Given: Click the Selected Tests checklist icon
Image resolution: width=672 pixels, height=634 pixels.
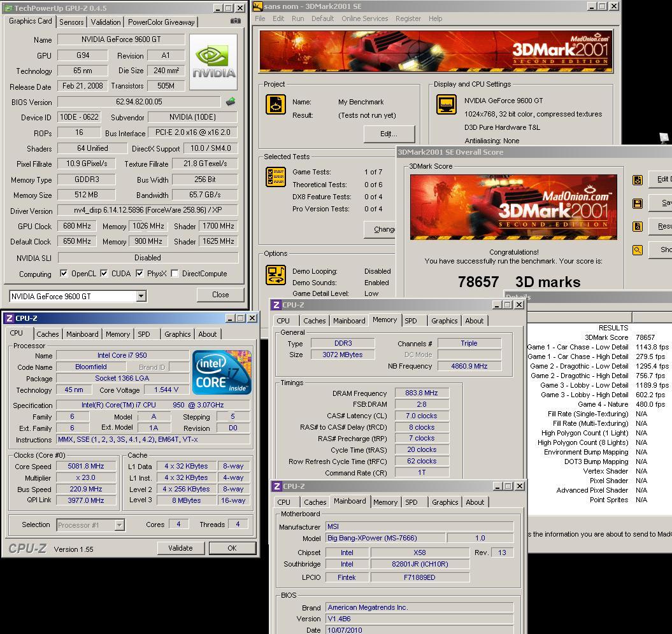Looking at the screenshot, I should [x=276, y=177].
